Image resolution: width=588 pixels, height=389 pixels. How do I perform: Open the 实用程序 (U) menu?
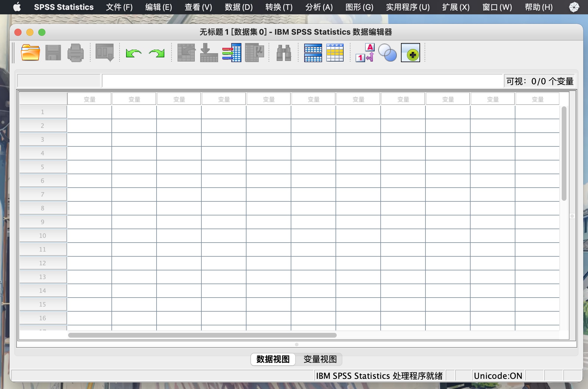pos(408,7)
